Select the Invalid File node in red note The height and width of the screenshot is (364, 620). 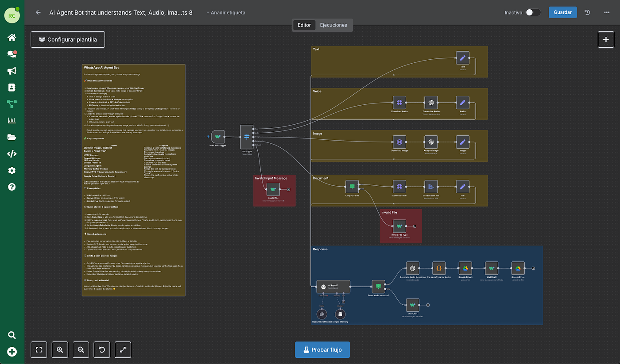[x=273, y=189]
